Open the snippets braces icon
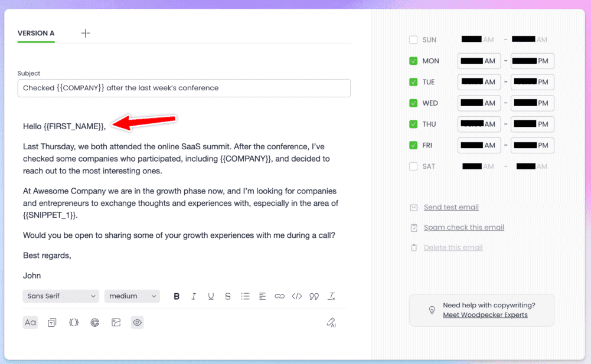 (73, 322)
